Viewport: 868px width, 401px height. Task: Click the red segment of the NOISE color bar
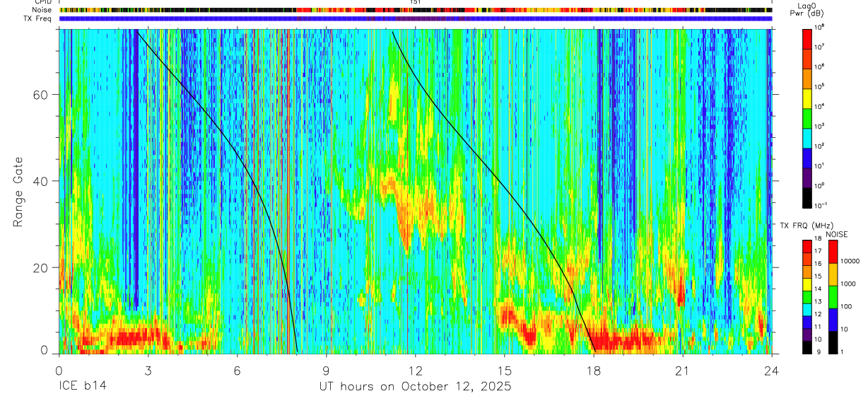pos(833,252)
